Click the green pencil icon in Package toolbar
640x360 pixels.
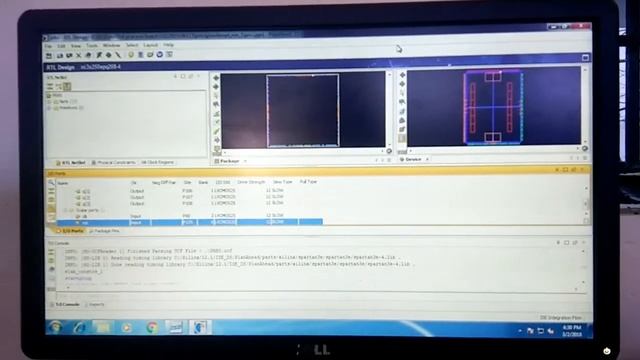(x=216, y=131)
